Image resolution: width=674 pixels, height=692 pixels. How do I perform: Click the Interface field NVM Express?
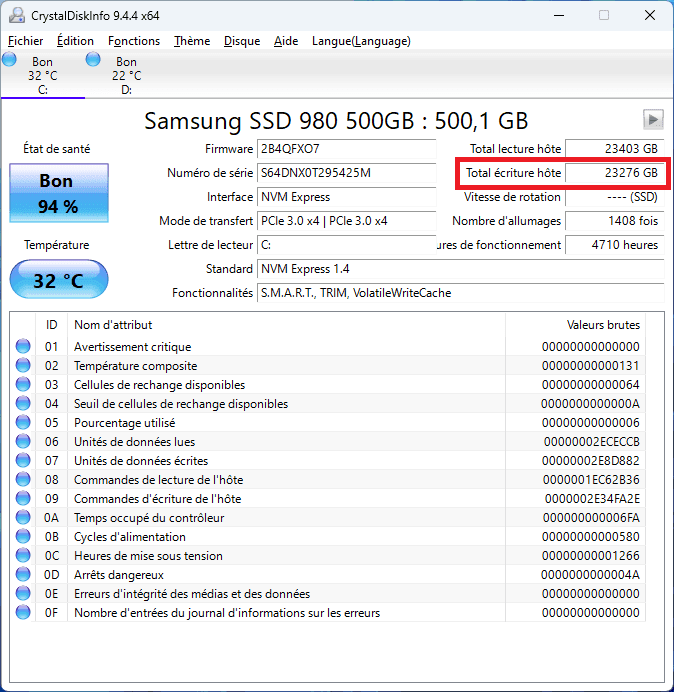(x=346, y=197)
